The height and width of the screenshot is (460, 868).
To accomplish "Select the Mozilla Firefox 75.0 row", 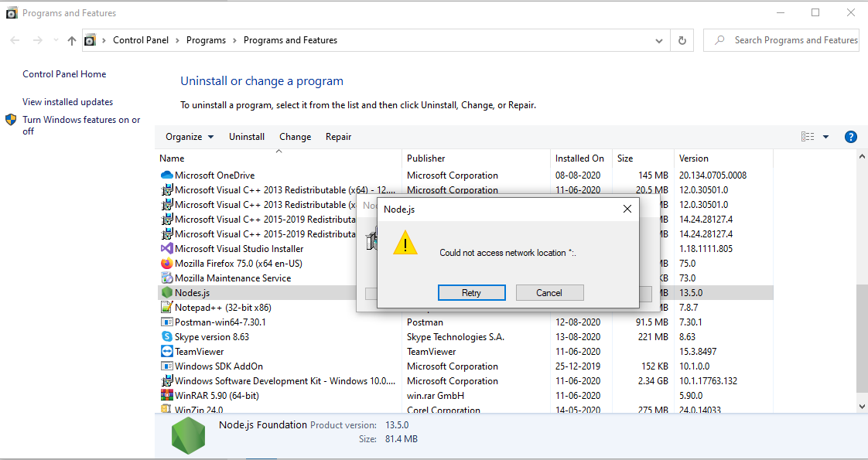I will pos(464,263).
